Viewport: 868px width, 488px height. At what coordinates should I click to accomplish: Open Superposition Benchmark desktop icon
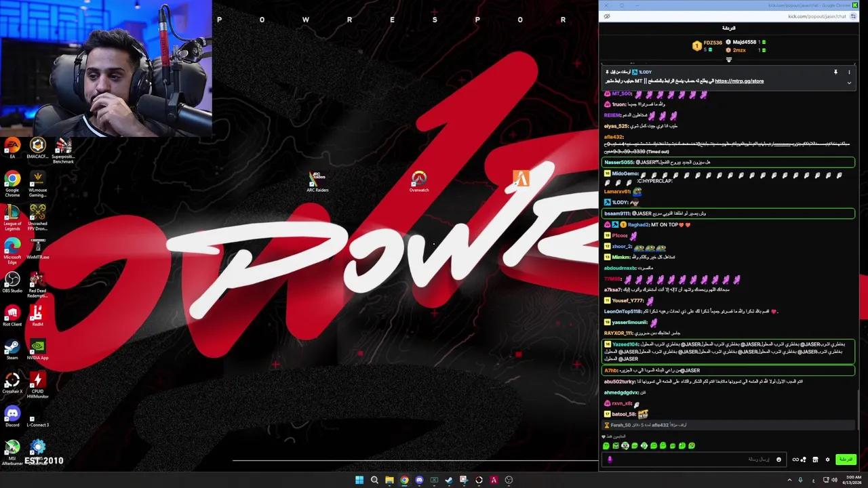point(63,150)
